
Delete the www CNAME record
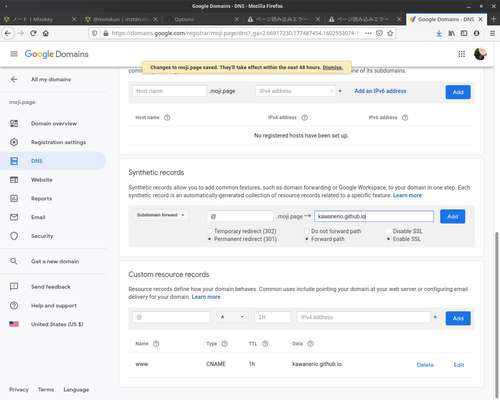[x=425, y=365]
